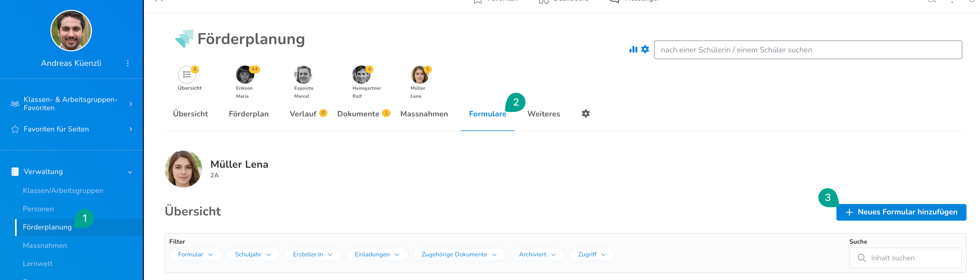Open the Schuljahr filter dropdown

click(253, 255)
